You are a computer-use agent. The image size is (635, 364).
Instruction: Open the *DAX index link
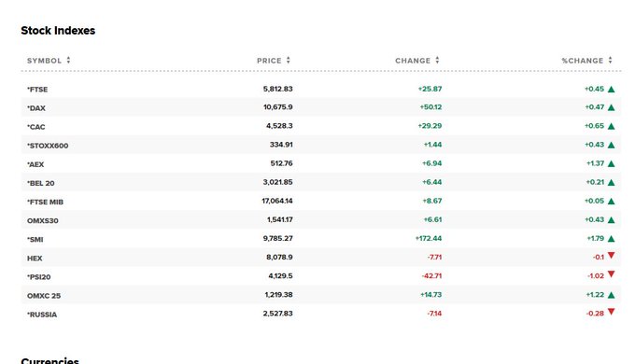click(36, 108)
